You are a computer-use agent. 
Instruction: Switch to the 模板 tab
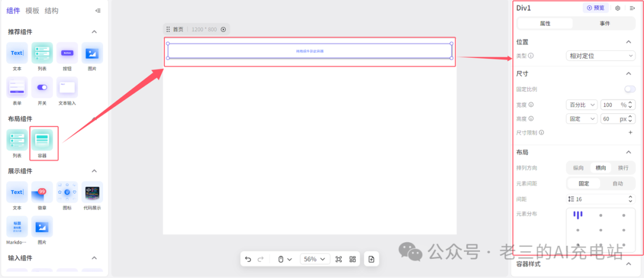(32, 11)
